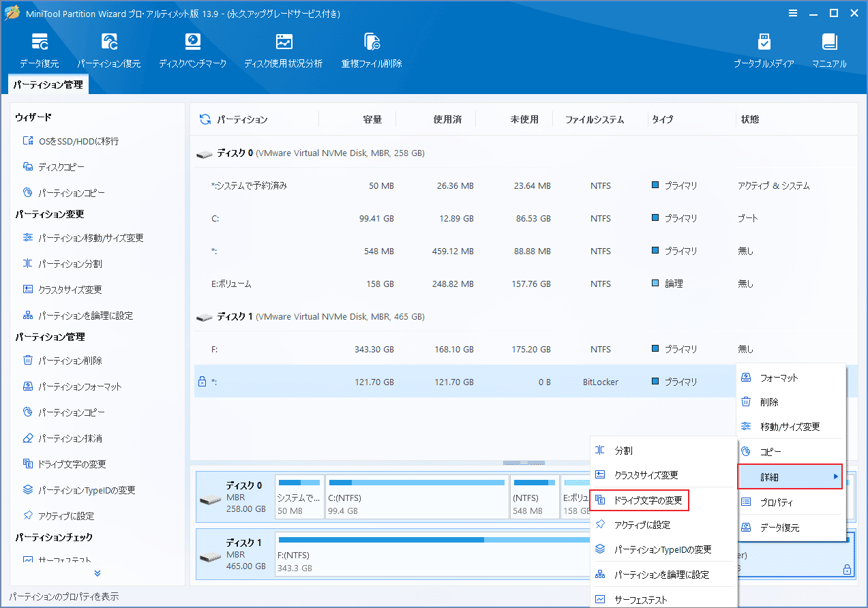Image resolution: width=868 pixels, height=608 pixels.
Task: Choose パーティション分割 in sidebar
Action: tap(63, 264)
